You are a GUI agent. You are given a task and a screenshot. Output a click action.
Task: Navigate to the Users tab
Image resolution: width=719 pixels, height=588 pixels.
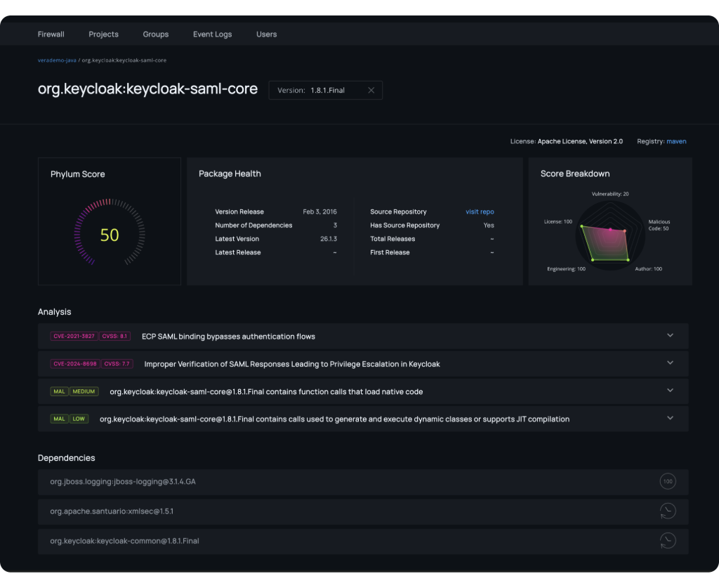point(266,34)
